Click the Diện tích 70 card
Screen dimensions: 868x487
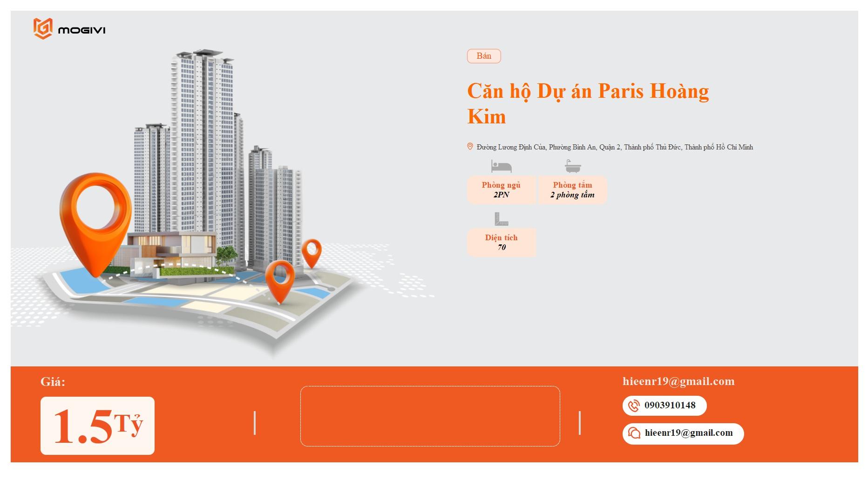pos(502,242)
